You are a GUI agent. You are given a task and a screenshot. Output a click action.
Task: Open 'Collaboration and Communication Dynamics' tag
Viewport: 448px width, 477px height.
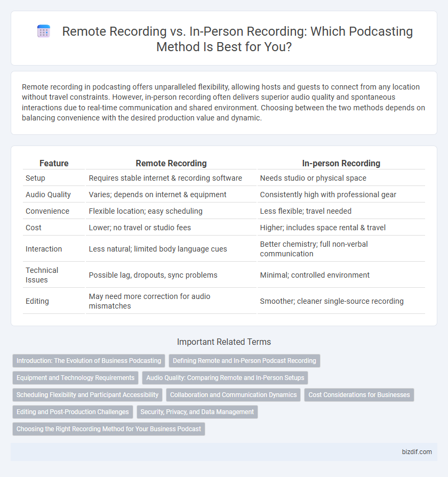click(233, 394)
